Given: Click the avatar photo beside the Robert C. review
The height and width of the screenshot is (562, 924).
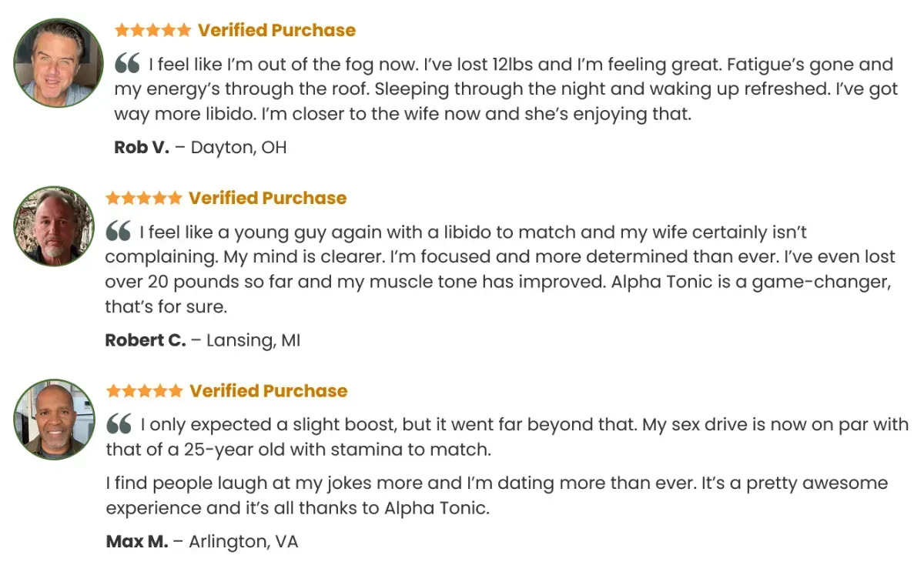Looking at the screenshot, I should (53, 226).
